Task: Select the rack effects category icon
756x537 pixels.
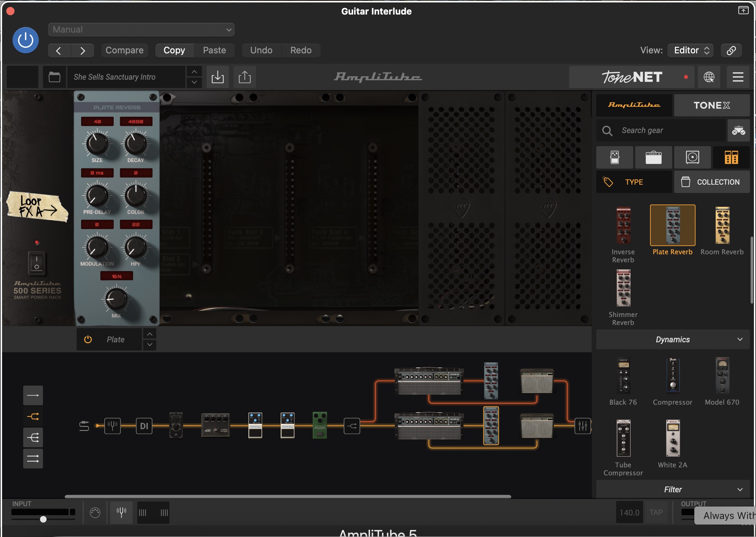Action: coord(731,157)
